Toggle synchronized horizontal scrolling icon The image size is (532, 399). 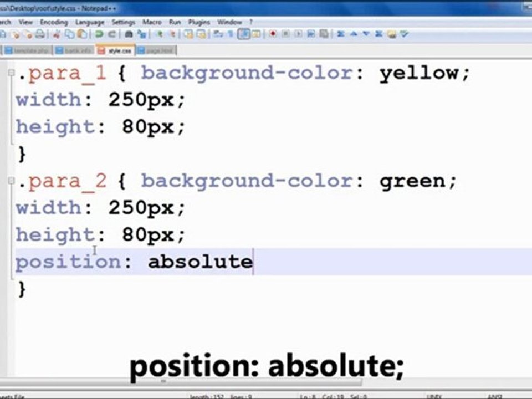(202, 34)
